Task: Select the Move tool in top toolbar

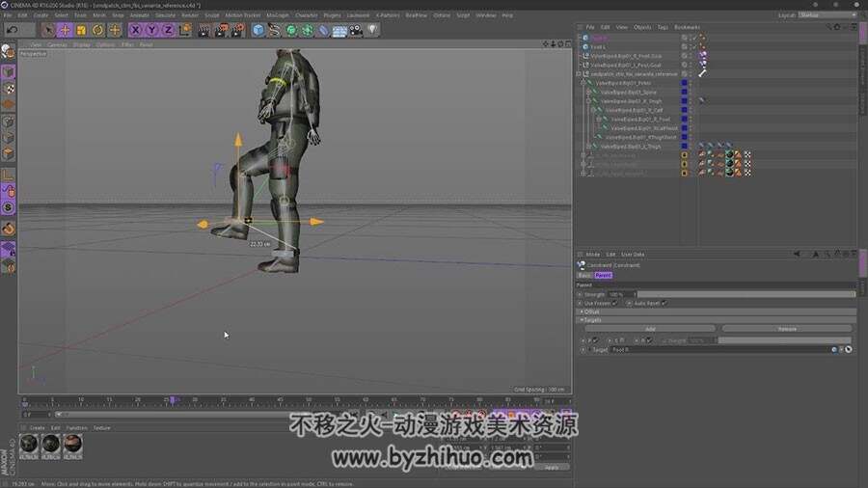Action: click(65, 30)
